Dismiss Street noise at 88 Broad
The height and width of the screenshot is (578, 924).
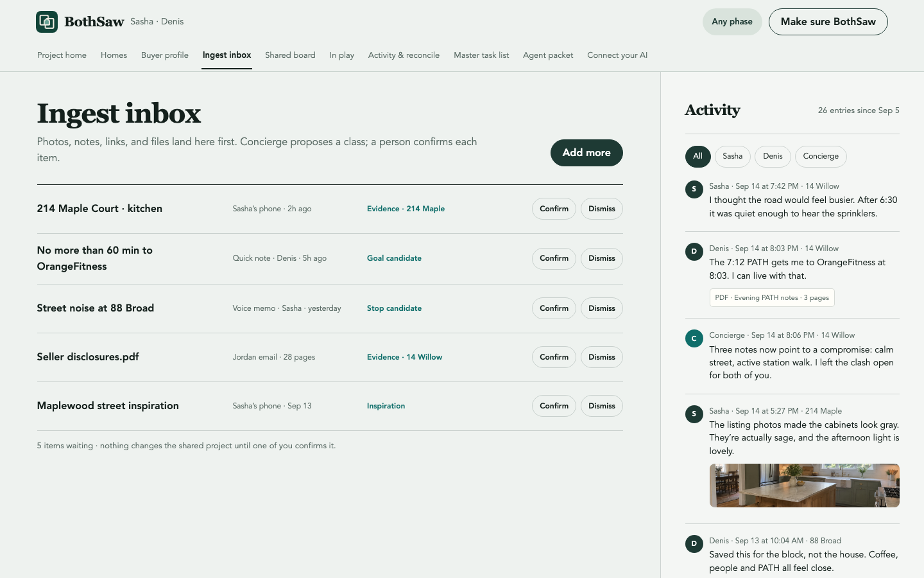pos(602,308)
